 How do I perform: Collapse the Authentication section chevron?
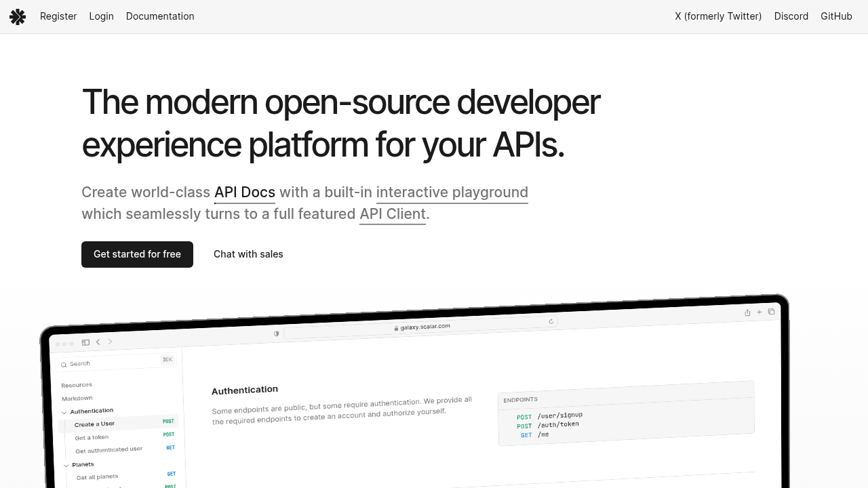tap(64, 412)
